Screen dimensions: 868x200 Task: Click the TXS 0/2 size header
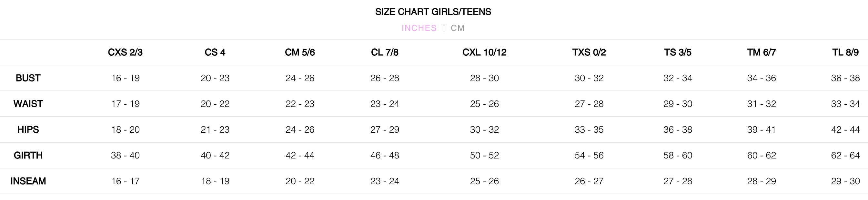point(589,52)
